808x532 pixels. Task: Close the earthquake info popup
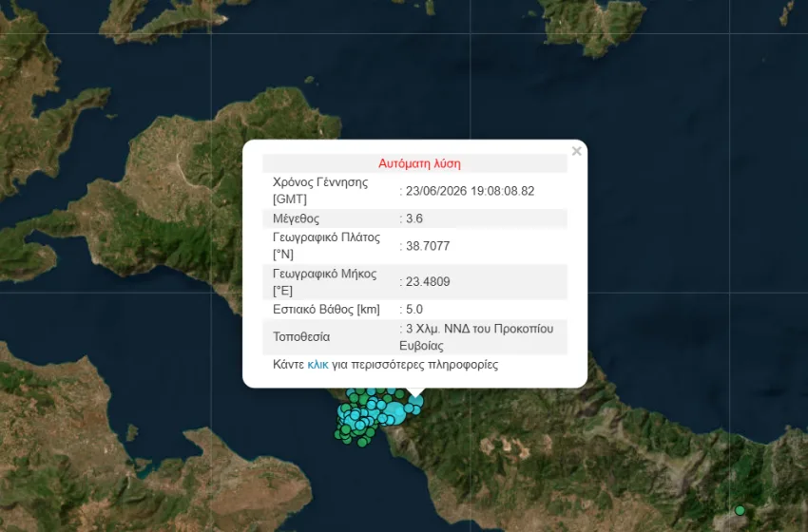(x=577, y=151)
